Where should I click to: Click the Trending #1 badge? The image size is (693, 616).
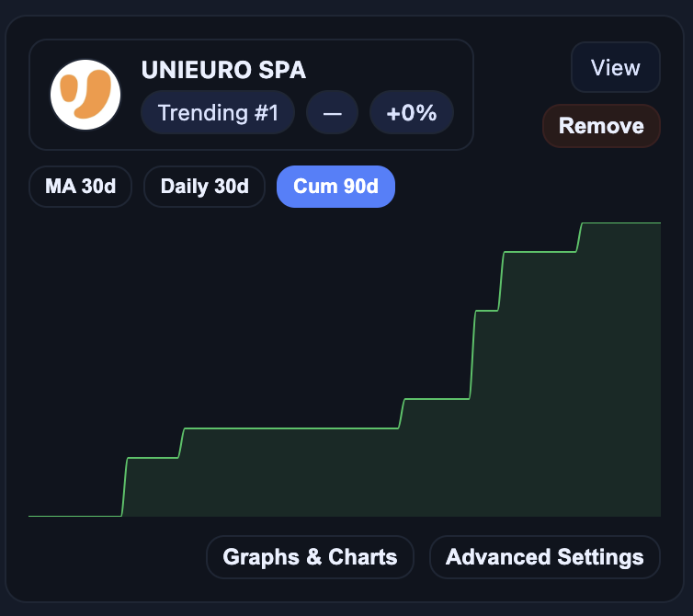[218, 113]
